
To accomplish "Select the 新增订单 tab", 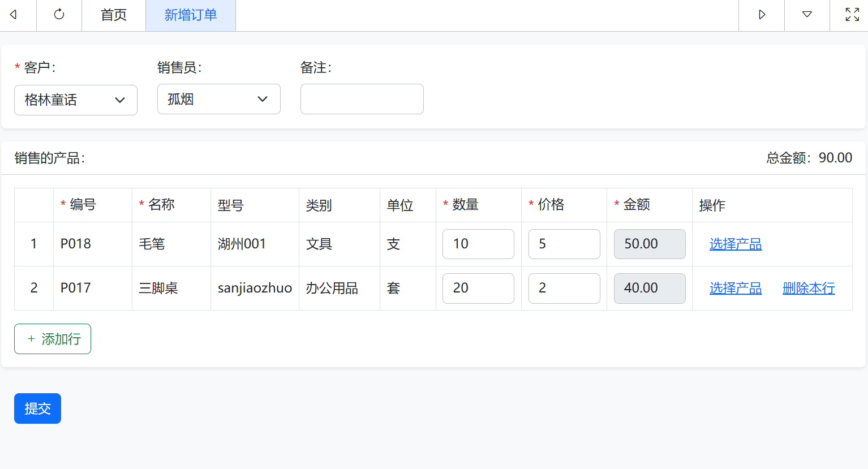I will tap(191, 15).
